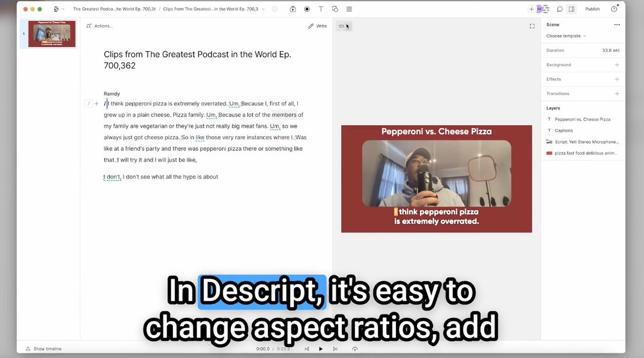Viewport: 644px width, 358px height.
Task: Select the Pepperoni vs. Cheese Pizza text layer
Action: click(x=582, y=119)
